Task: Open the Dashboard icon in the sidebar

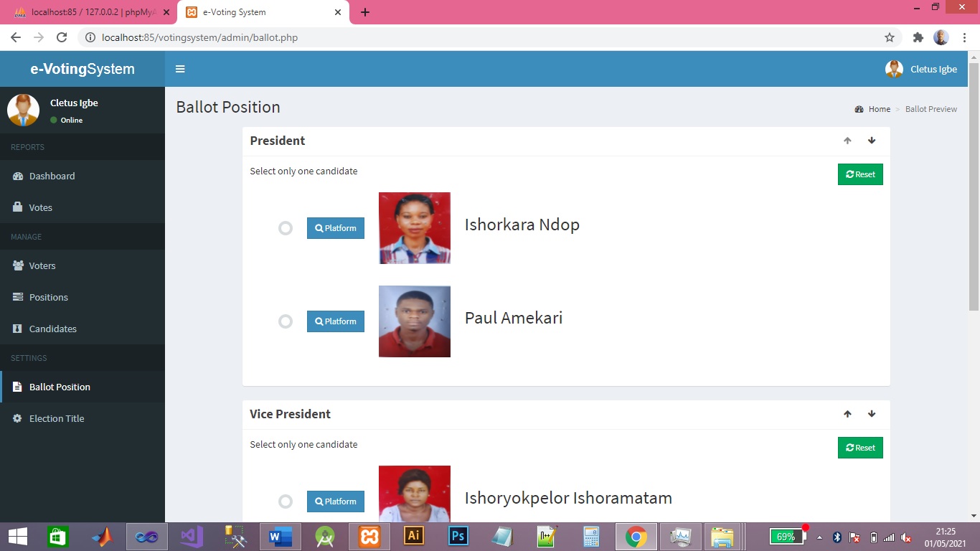Action: [x=18, y=176]
